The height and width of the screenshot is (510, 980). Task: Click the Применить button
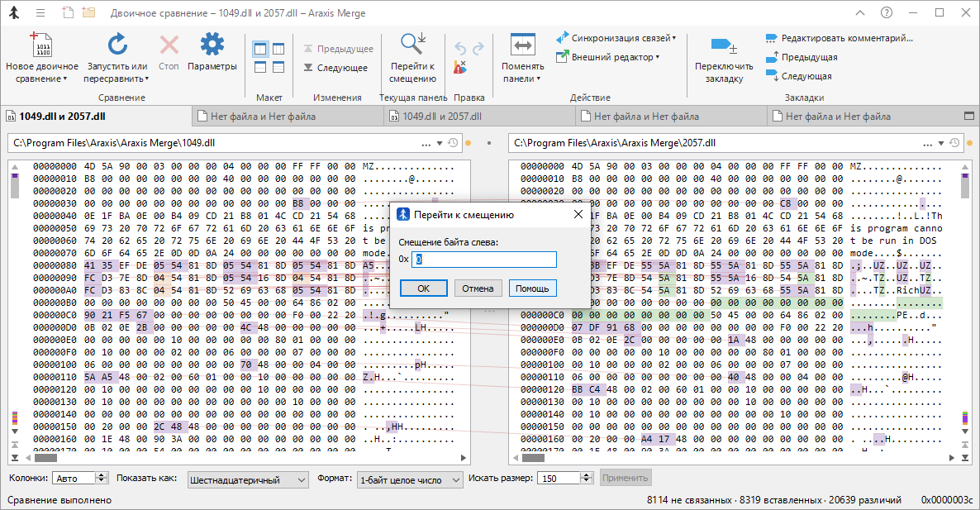(626, 478)
